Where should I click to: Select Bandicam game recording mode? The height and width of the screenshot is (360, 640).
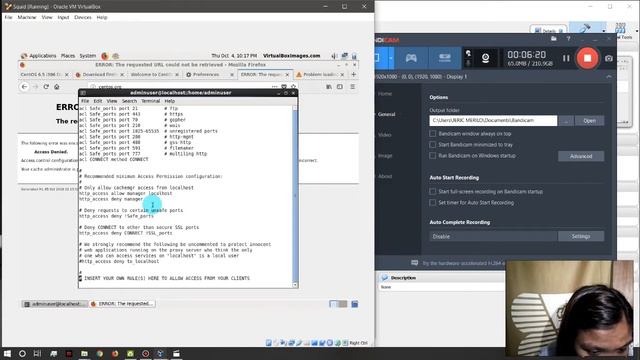pyautogui.click(x=411, y=58)
